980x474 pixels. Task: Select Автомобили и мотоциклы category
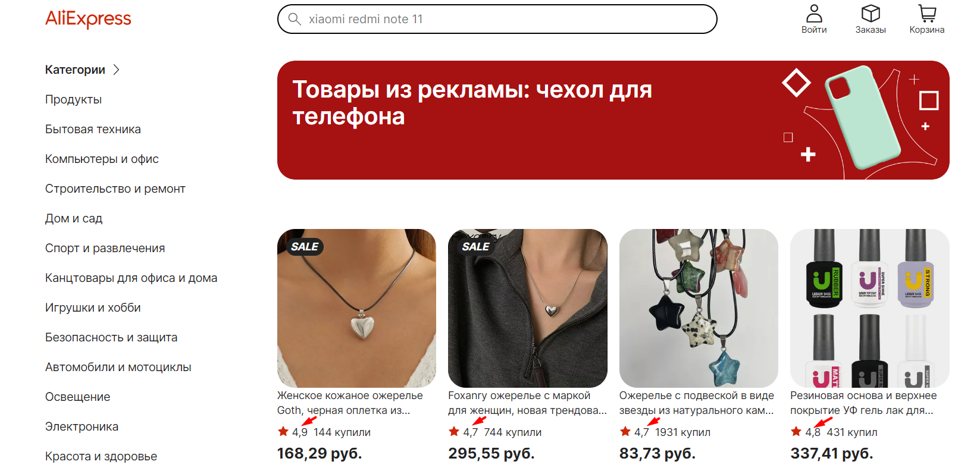[x=118, y=367]
